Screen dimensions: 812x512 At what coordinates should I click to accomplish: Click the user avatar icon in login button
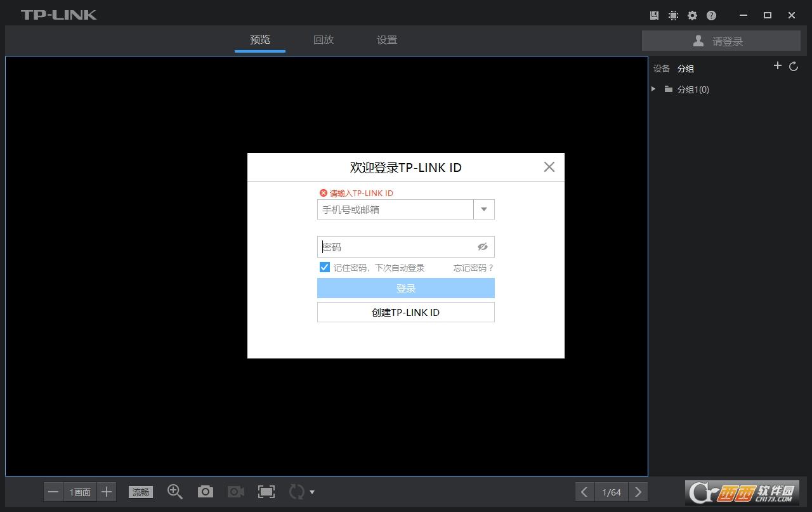[x=698, y=41]
